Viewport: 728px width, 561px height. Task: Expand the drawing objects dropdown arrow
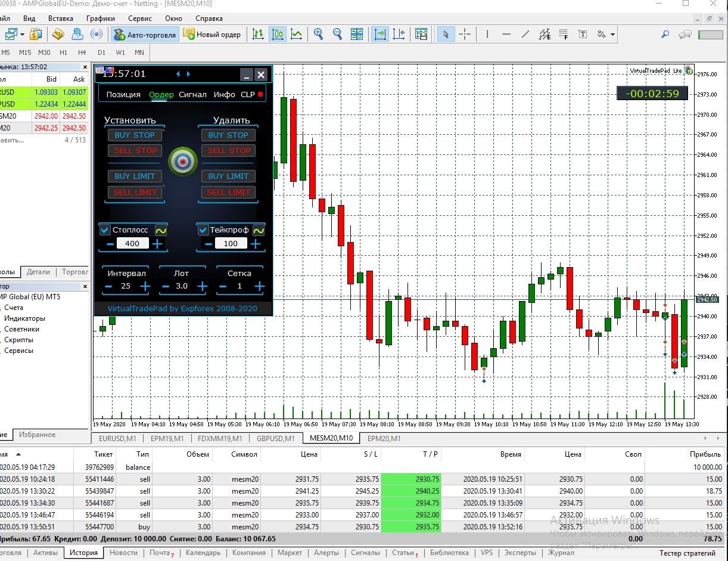(x=612, y=34)
